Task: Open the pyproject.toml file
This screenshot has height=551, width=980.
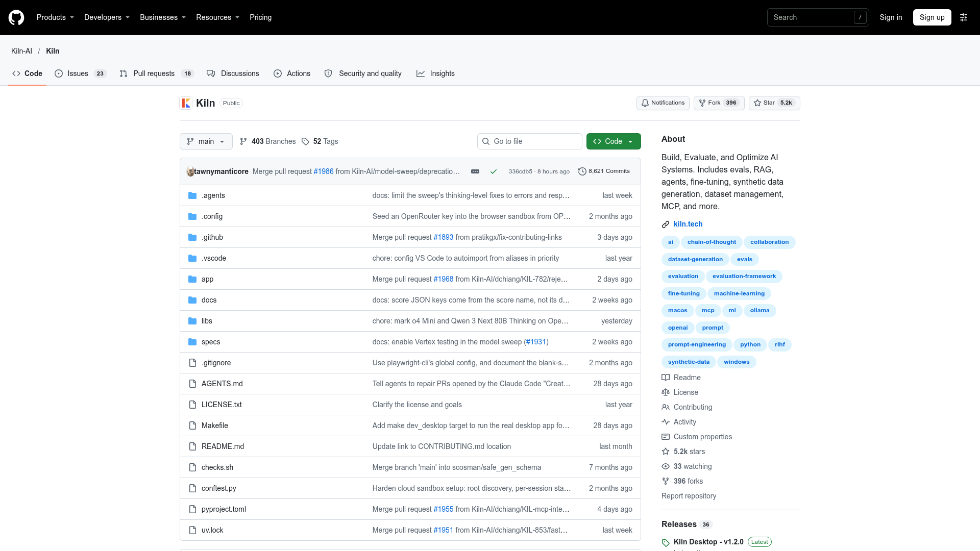Action: pyautogui.click(x=224, y=509)
